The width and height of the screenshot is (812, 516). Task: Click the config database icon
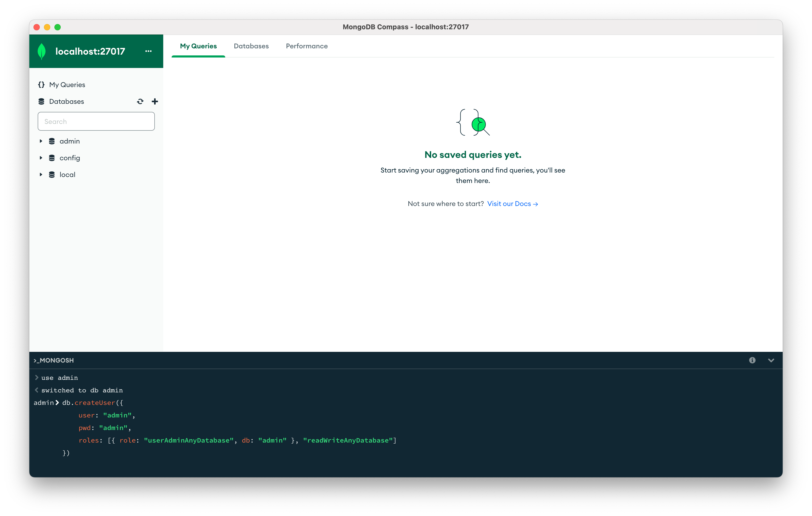tap(52, 158)
